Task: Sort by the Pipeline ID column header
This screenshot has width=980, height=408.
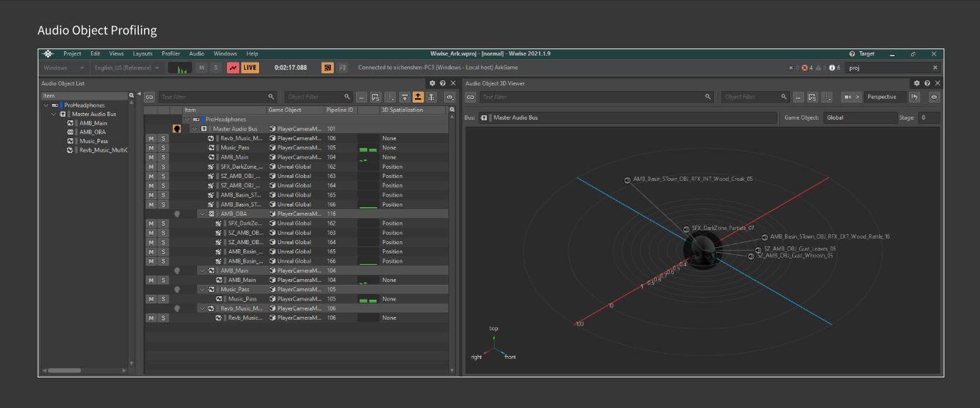Action: [340, 110]
